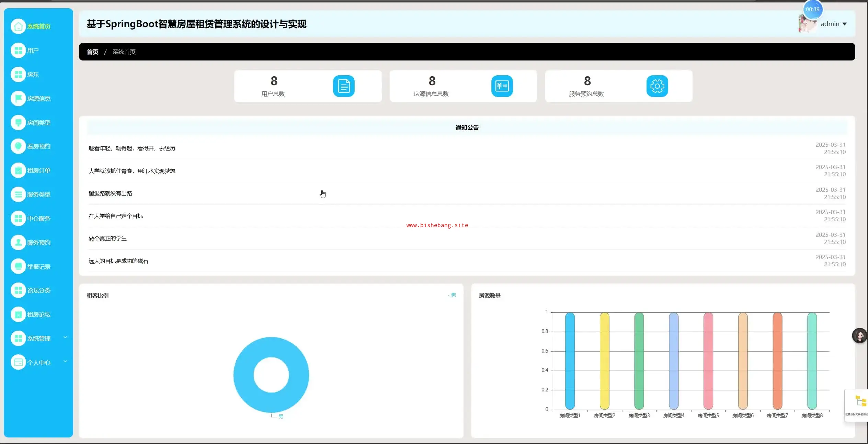Click the floating assistant avatar at right edge
The image size is (868, 444).
pyautogui.click(x=859, y=335)
